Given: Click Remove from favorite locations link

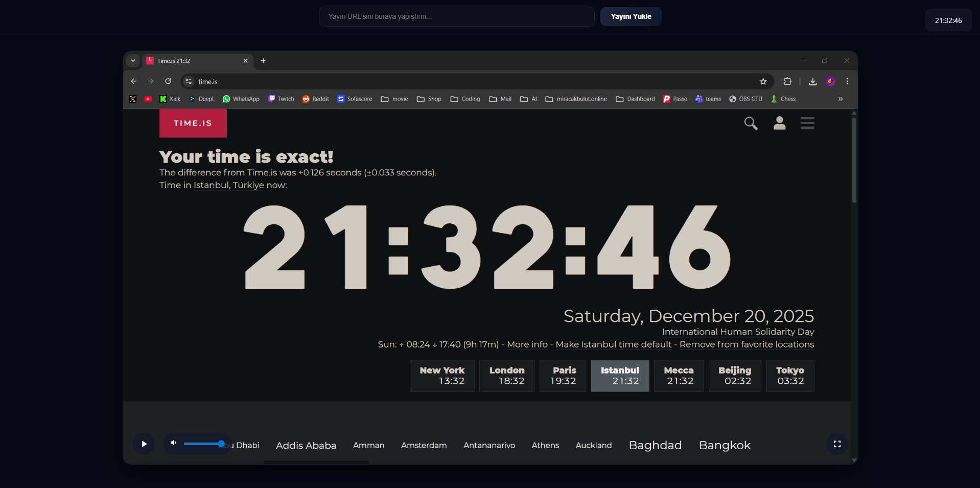Looking at the screenshot, I should pyautogui.click(x=746, y=344).
